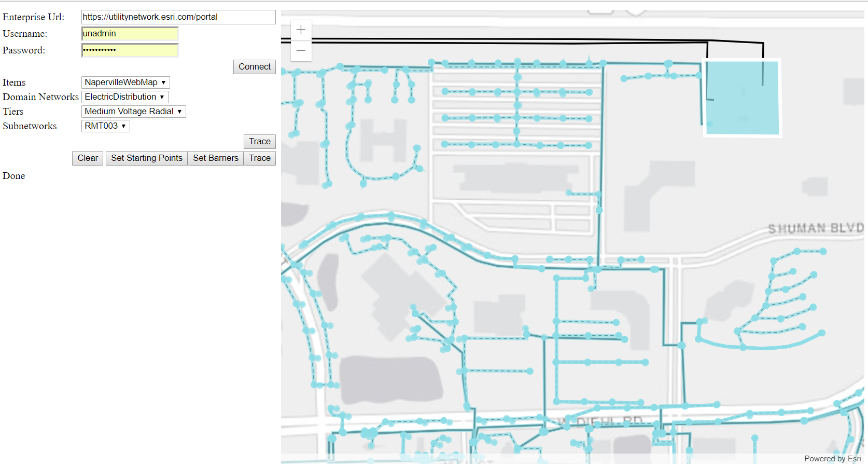Click the Username label

pos(25,34)
